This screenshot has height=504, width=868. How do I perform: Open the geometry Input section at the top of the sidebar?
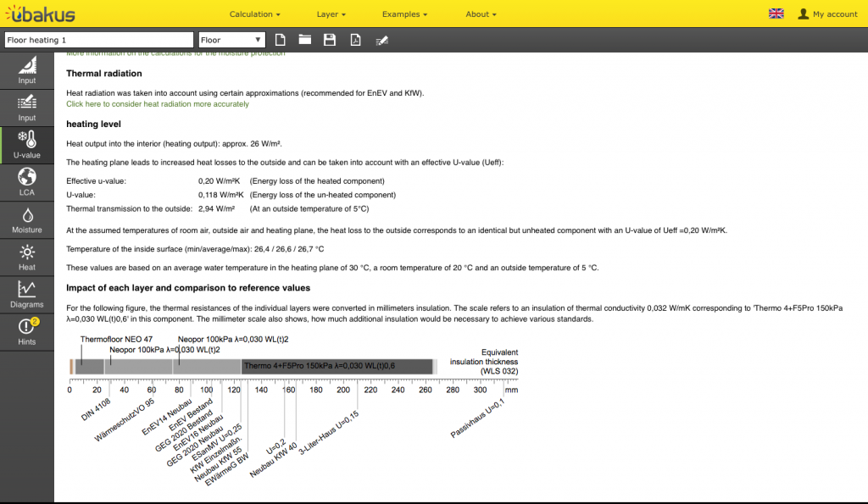pyautogui.click(x=27, y=70)
